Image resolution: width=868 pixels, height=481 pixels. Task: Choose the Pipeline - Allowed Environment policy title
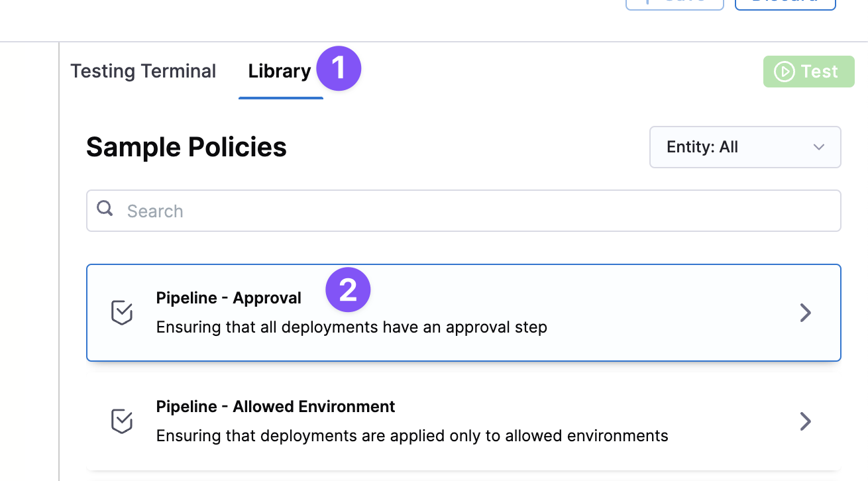click(x=276, y=406)
